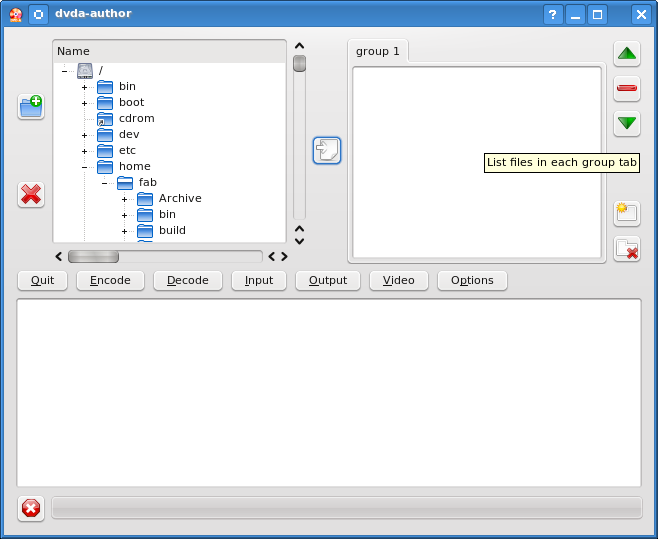This screenshot has width=658, height=539.
Task: Click the delete group tab icon
Action: pos(627,249)
